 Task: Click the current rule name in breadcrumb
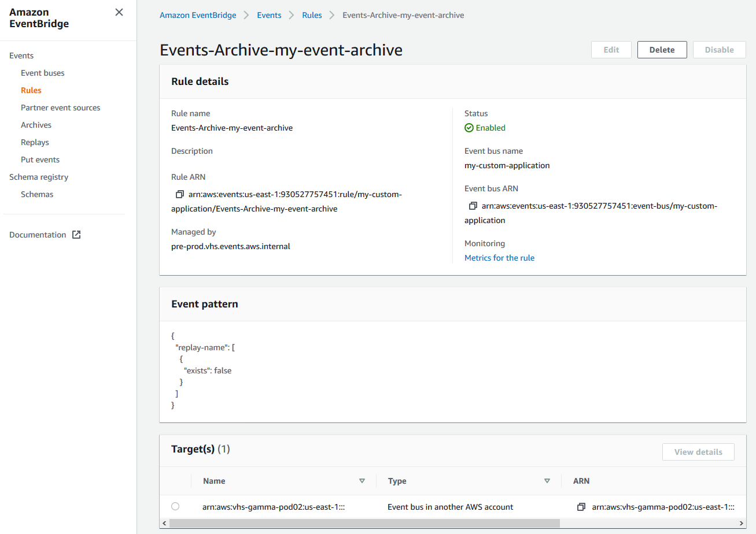(x=403, y=15)
